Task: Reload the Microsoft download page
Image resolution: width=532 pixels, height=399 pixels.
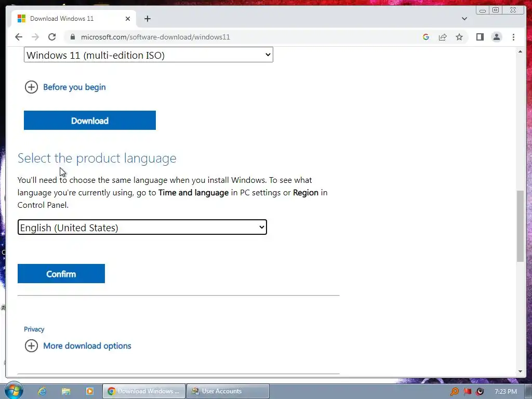Action: tap(52, 37)
